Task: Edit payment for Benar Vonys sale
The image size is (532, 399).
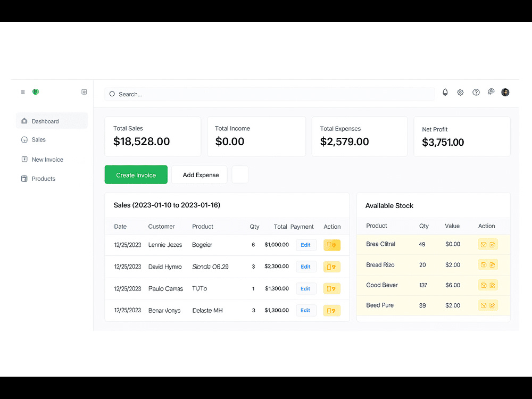Action: pyautogui.click(x=306, y=311)
